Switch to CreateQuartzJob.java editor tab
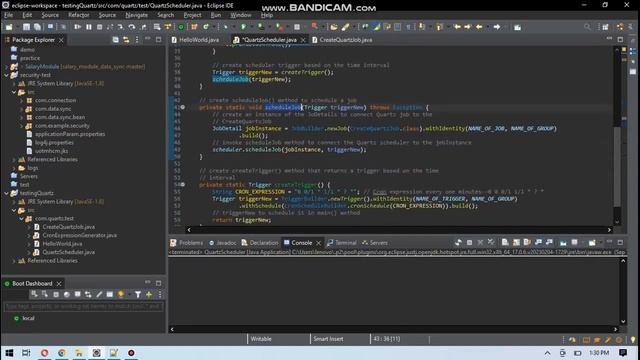The height and width of the screenshot is (360, 640). (342, 40)
